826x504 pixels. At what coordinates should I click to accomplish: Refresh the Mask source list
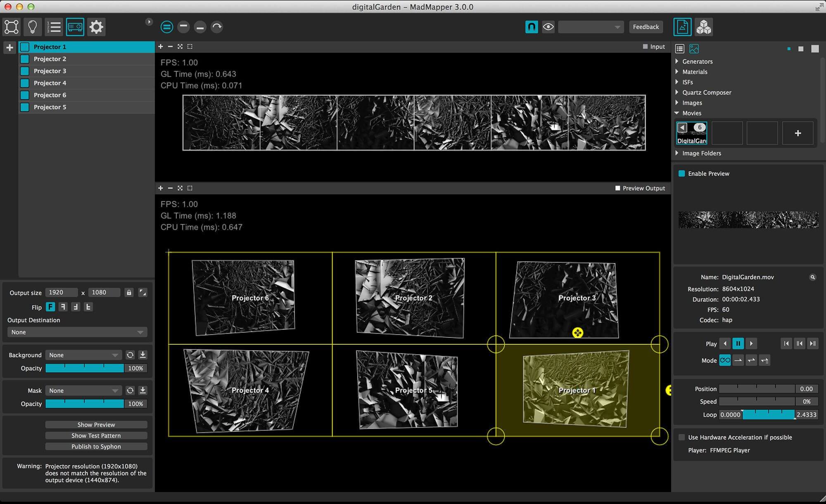point(130,390)
